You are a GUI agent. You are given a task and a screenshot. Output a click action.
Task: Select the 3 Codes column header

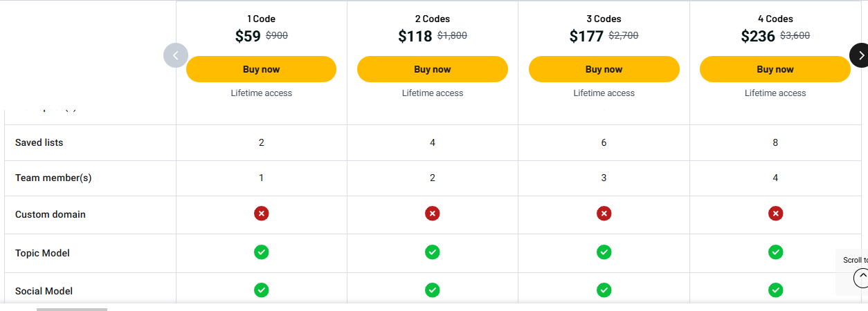click(x=604, y=19)
